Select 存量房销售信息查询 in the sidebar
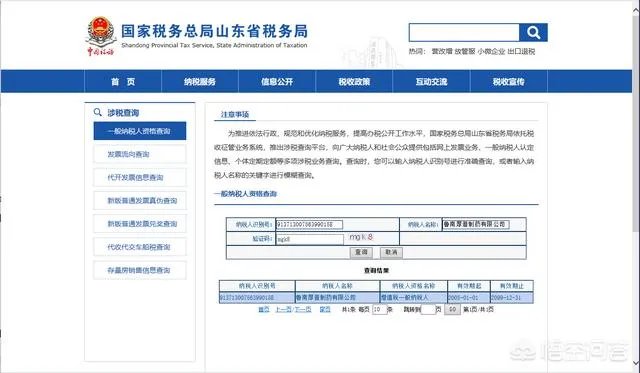This screenshot has width=640, height=373. point(140,270)
